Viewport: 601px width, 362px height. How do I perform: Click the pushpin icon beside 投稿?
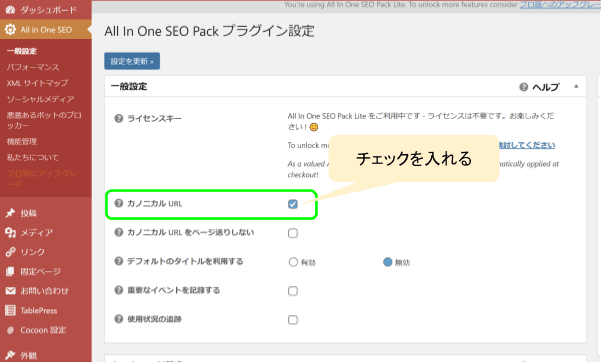pyautogui.click(x=10, y=213)
